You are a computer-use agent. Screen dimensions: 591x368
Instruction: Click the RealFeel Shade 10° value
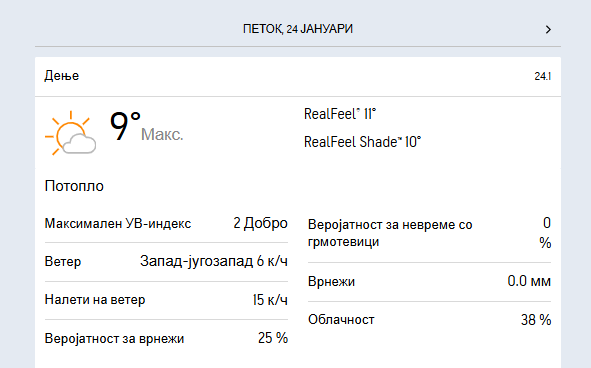[x=362, y=142]
